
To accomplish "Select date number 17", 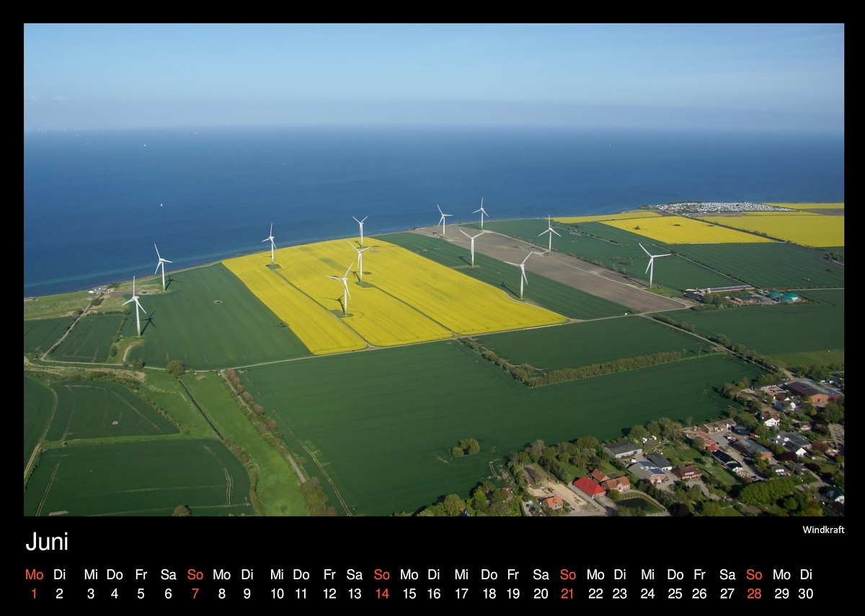I will tap(461, 594).
